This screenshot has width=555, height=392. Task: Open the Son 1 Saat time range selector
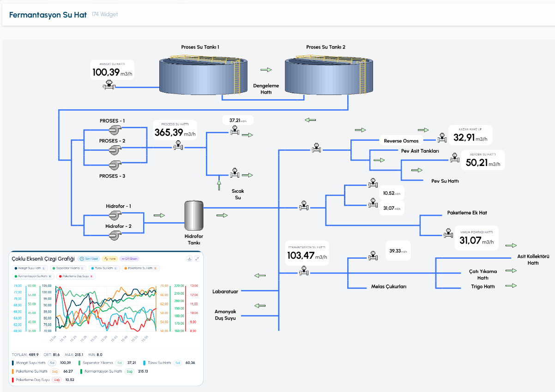click(89, 259)
